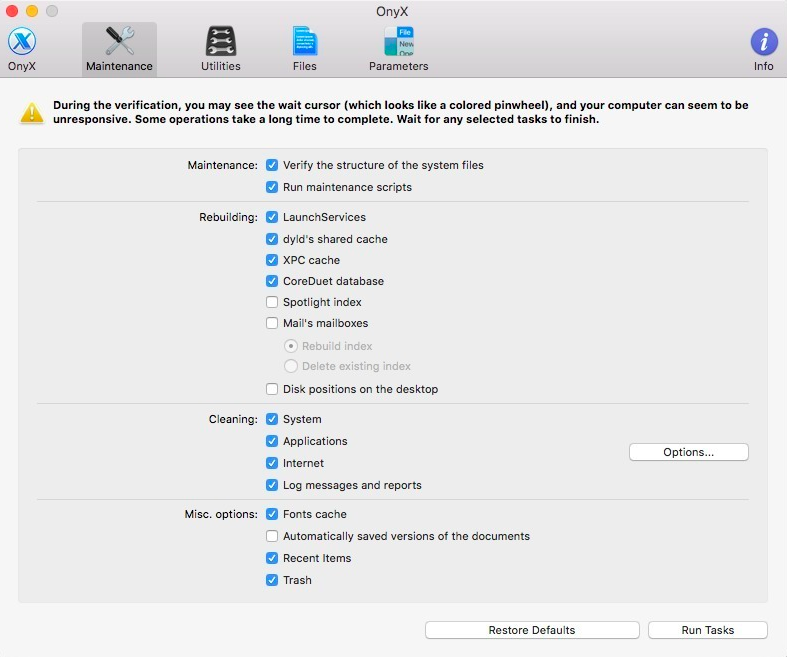Enable Disk positions on the desktop
The image size is (787, 657).
[x=272, y=389]
